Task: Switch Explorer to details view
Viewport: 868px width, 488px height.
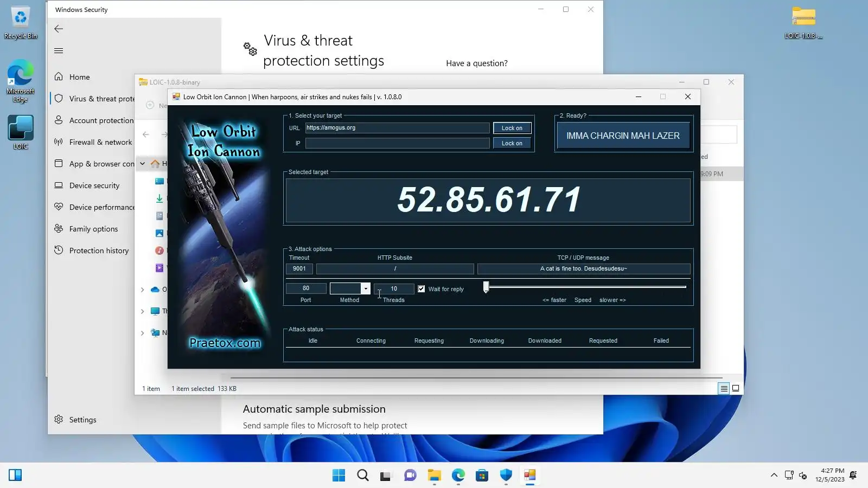Action: coord(724,388)
